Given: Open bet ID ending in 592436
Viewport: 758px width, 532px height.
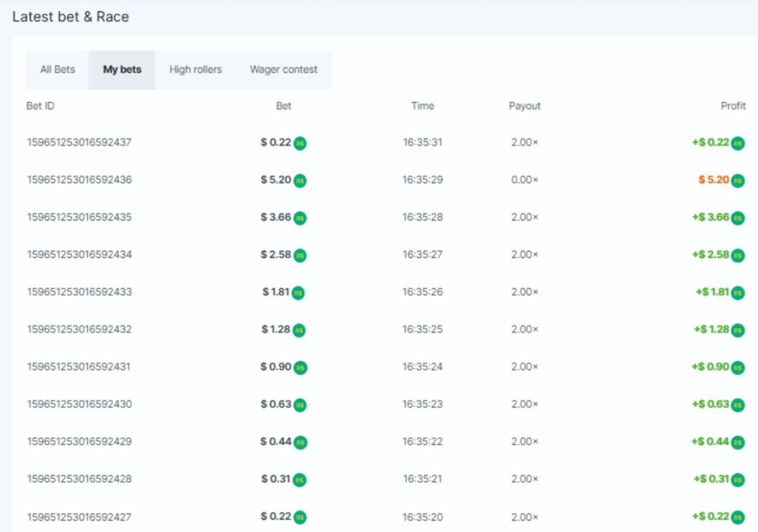Looking at the screenshot, I should click(80, 180).
